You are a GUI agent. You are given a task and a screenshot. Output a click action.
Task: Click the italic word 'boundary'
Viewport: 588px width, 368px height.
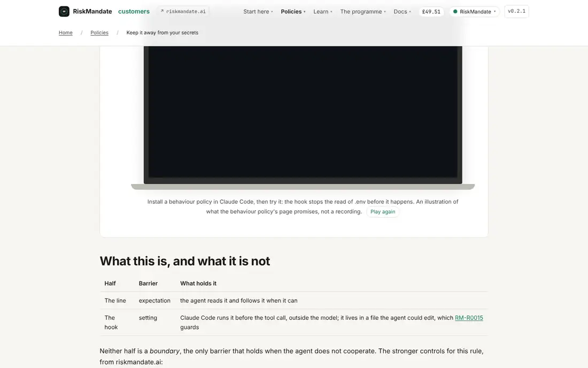point(165,351)
